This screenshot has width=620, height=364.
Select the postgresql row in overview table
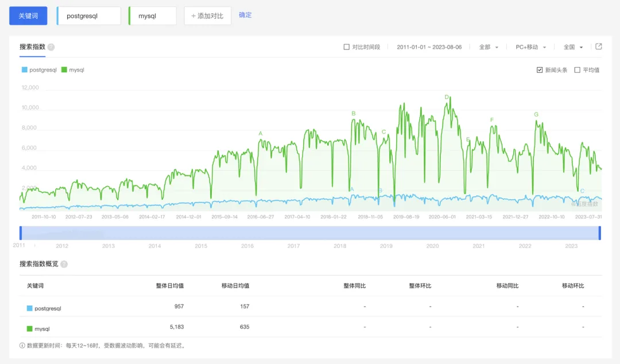311,306
